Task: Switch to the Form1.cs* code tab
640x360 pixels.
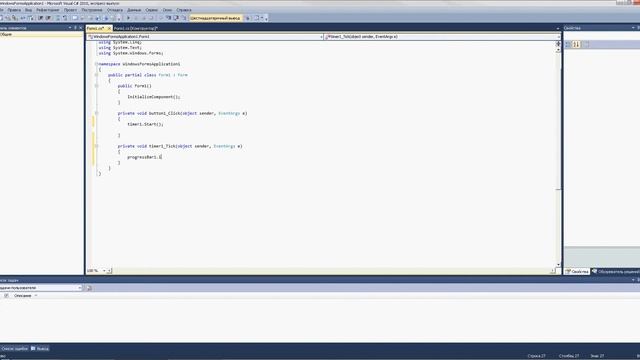Action: 96,28
